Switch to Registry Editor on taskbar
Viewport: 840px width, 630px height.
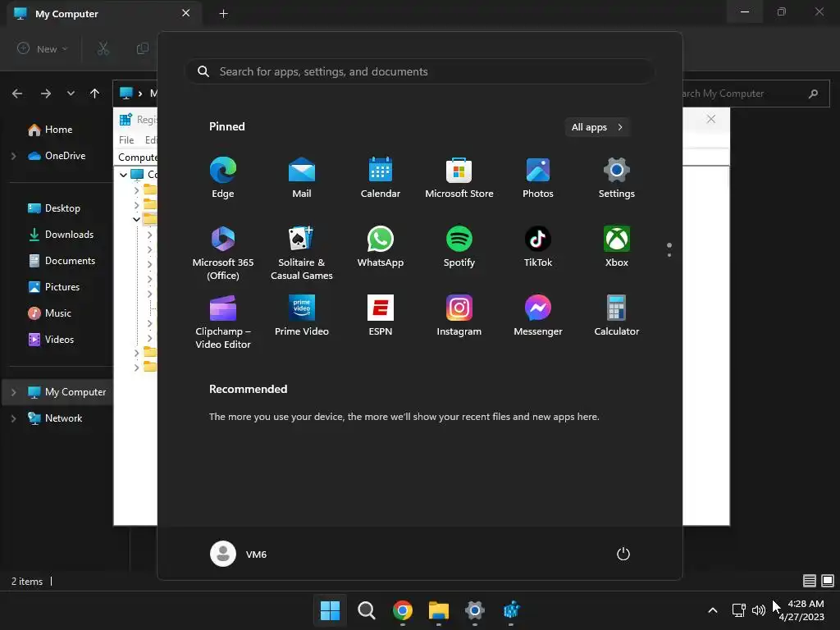click(511, 609)
